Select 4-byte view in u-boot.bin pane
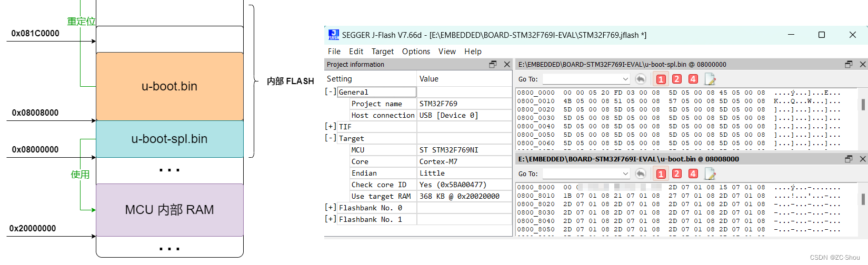The height and width of the screenshot is (265, 868). [x=693, y=174]
